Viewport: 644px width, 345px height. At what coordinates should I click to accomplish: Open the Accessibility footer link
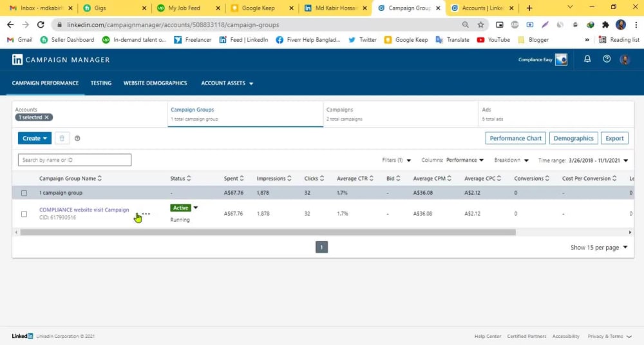point(565,337)
